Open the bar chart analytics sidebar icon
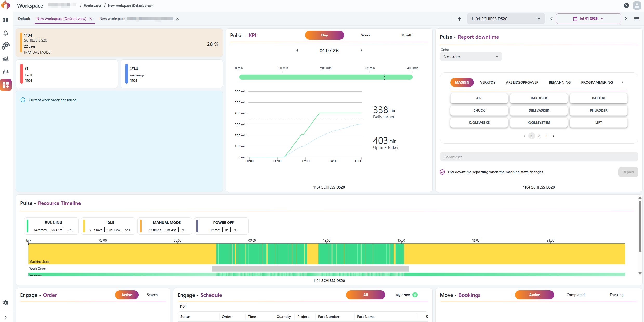Viewport: 644px width, 322px height. (x=6, y=72)
